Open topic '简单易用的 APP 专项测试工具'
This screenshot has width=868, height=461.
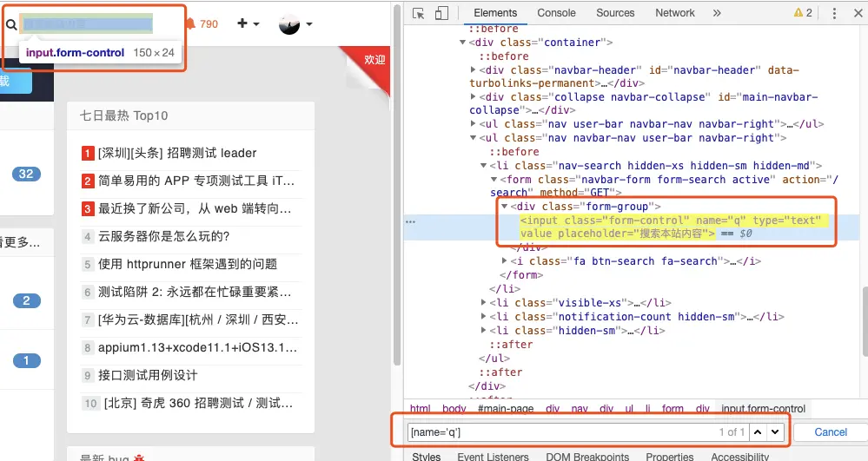[196, 181]
